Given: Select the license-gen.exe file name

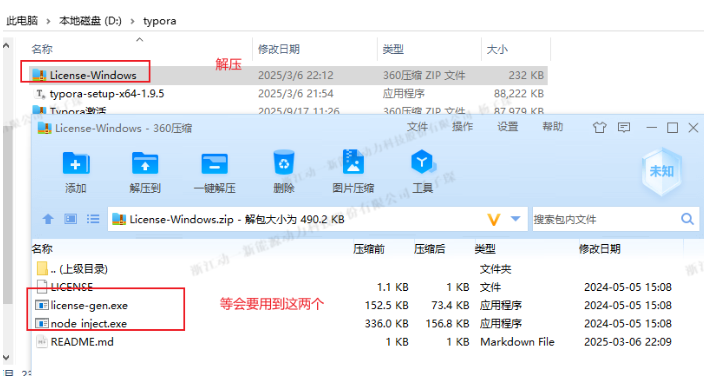Looking at the screenshot, I should tap(89, 305).
